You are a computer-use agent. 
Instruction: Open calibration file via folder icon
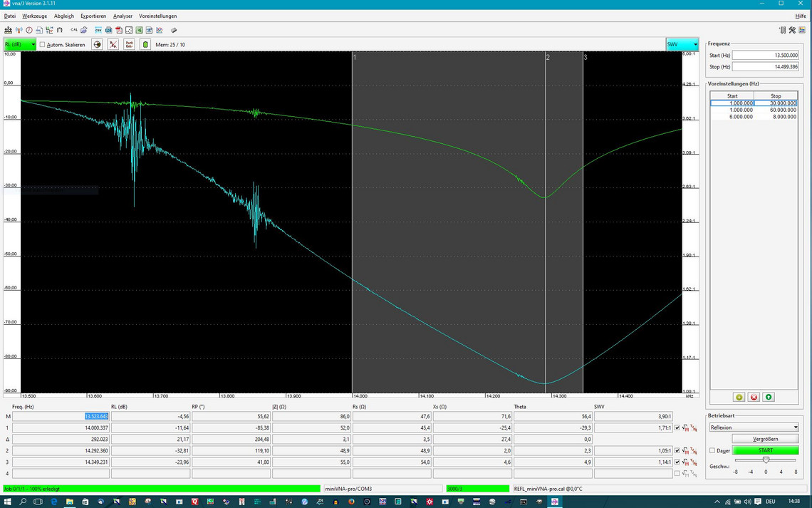click(84, 31)
